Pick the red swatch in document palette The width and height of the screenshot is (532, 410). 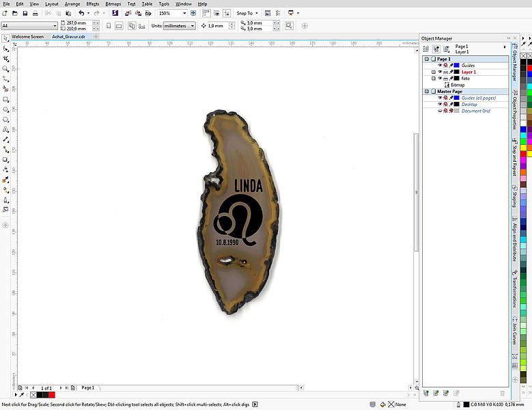coord(52,395)
